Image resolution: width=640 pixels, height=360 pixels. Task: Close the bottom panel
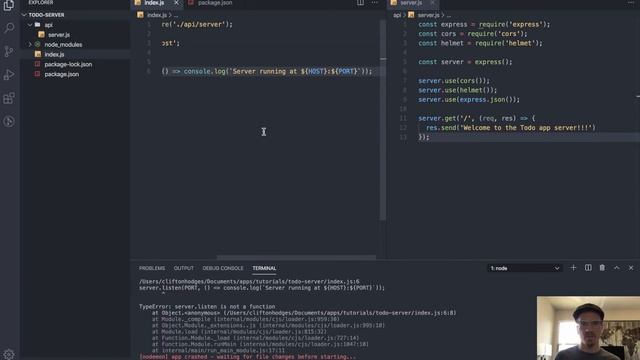pos(631,268)
